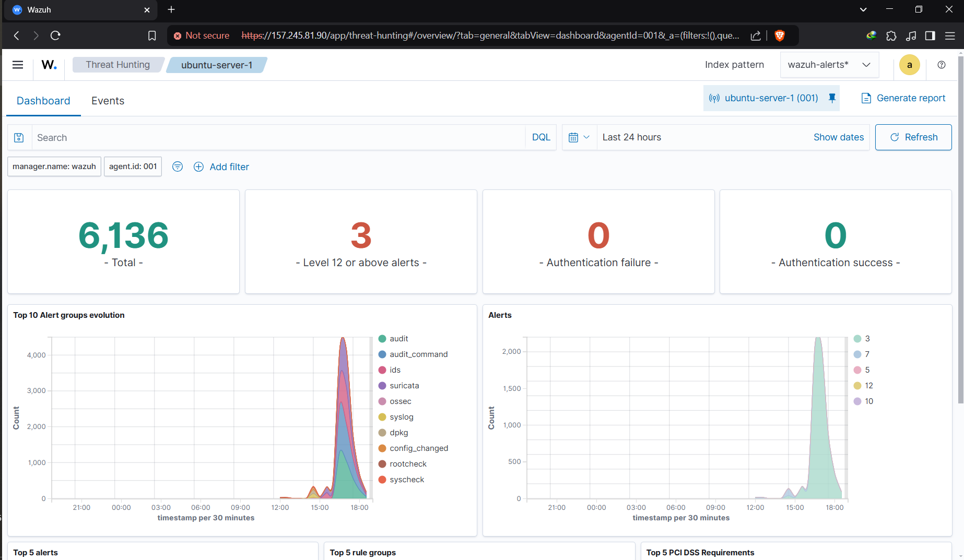
Task: Open a new browser tab
Action: pyautogui.click(x=171, y=9)
